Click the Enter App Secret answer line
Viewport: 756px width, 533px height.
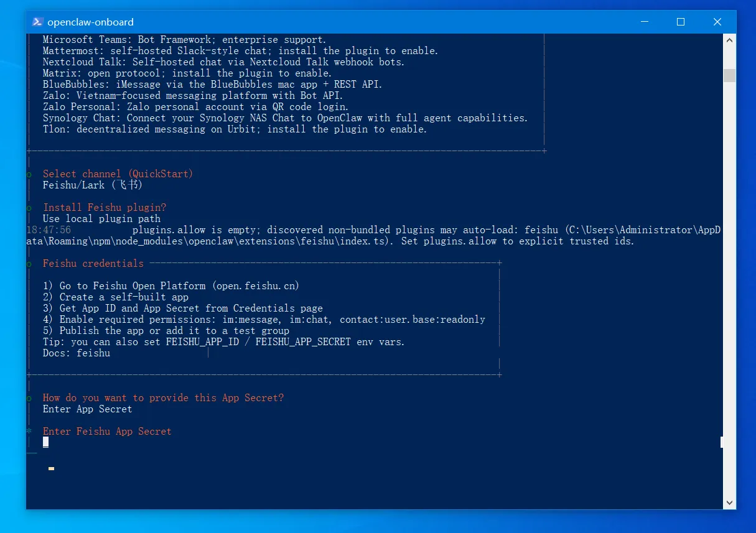[88, 409]
